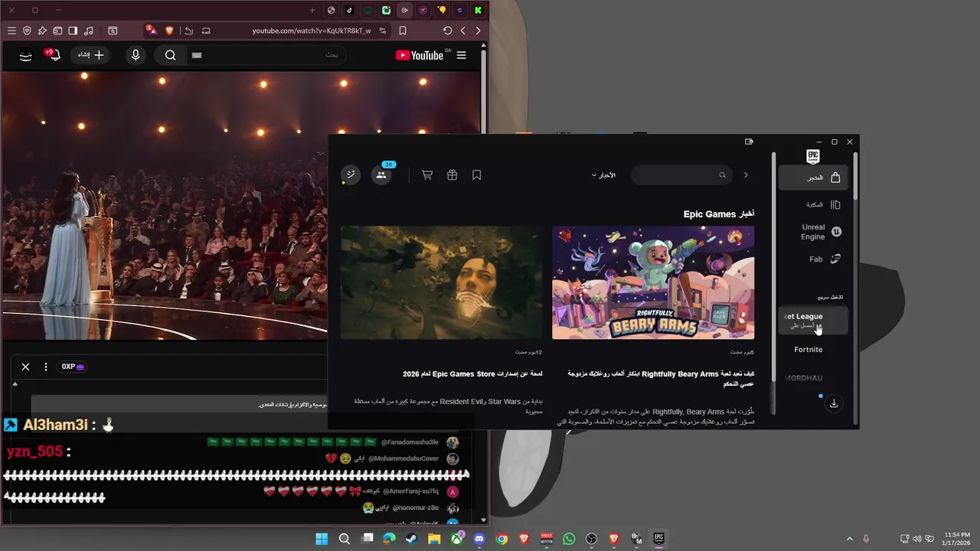The height and width of the screenshot is (551, 980).
Task: Open the Rightfully Beary Arms news thumbnail
Action: tap(653, 282)
